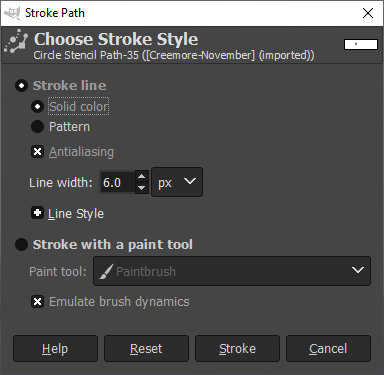Click the Circle Stencil Path-35 subtitle

coord(174,55)
